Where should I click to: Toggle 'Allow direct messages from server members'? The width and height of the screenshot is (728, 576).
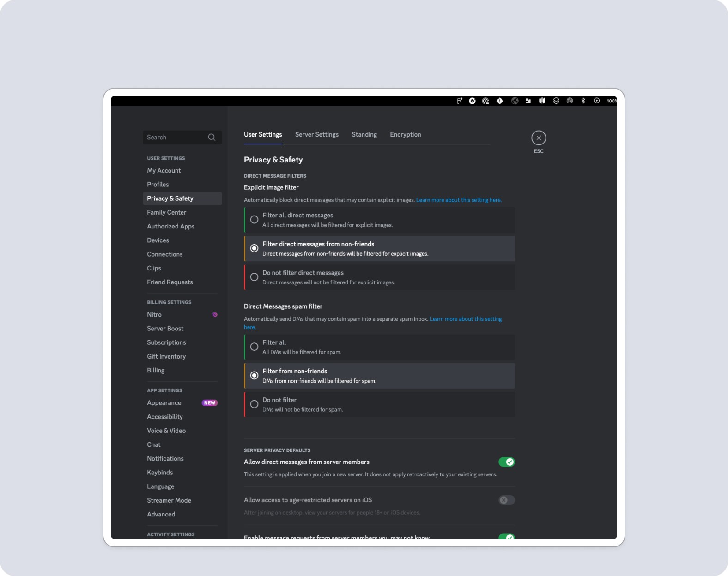[506, 462]
